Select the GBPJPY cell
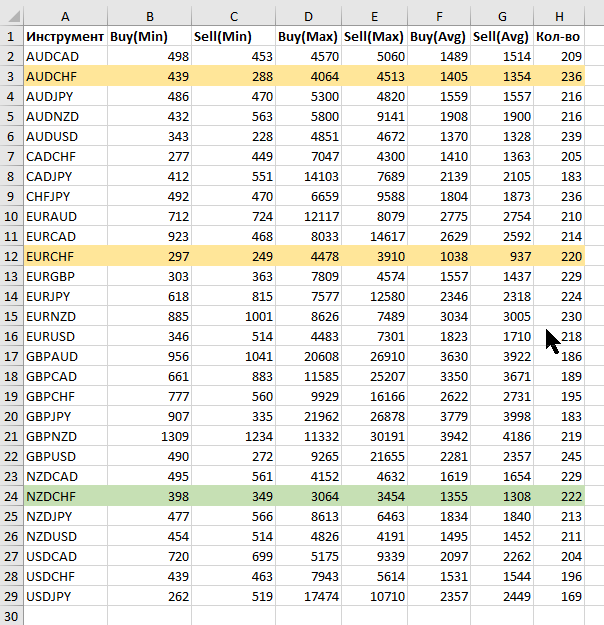Image resolution: width=604 pixels, height=625 pixels. (65, 416)
